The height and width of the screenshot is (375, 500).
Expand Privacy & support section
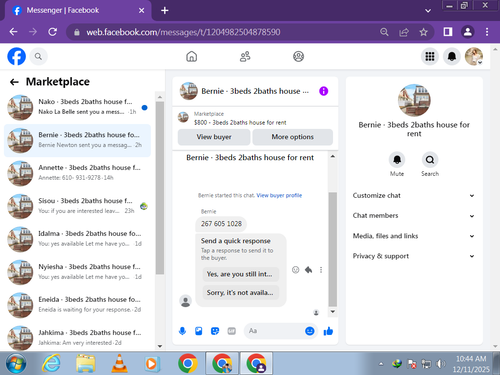(413, 256)
